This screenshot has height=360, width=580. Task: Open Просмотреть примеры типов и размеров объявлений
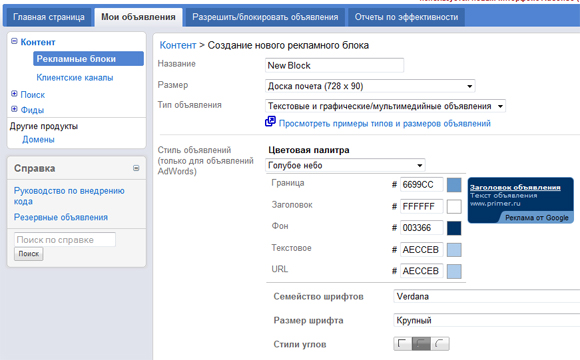385,124
